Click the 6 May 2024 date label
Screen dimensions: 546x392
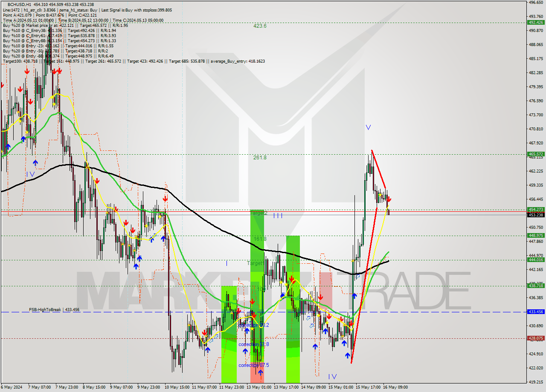11,387
